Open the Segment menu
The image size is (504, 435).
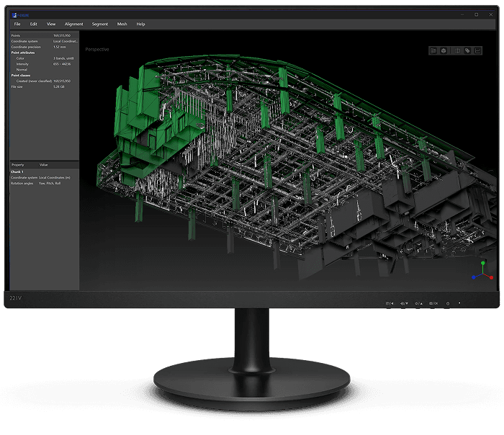99,24
